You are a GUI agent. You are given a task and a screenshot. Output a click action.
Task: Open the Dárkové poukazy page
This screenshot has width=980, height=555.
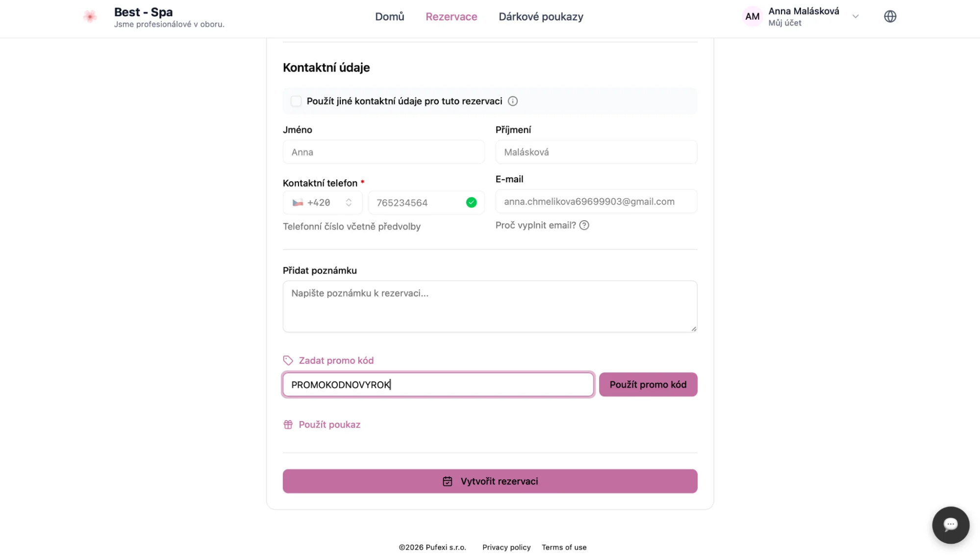[x=541, y=17]
